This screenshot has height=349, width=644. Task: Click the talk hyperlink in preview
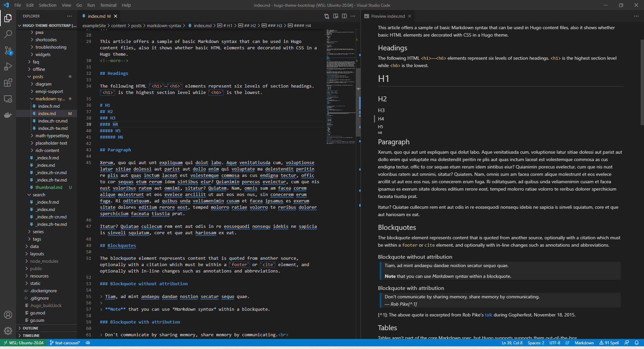click(488, 315)
